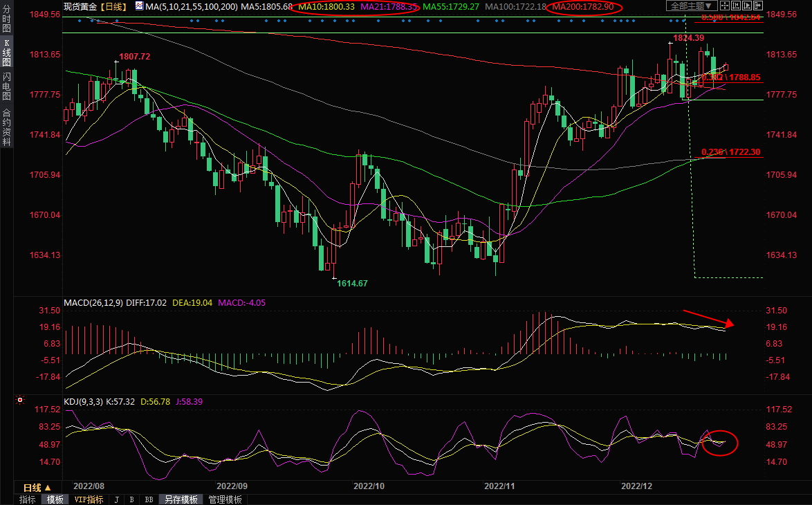Switch to 闪电图 view in left sidebar
Image resolution: width=812 pixels, height=505 pixels.
(6, 86)
